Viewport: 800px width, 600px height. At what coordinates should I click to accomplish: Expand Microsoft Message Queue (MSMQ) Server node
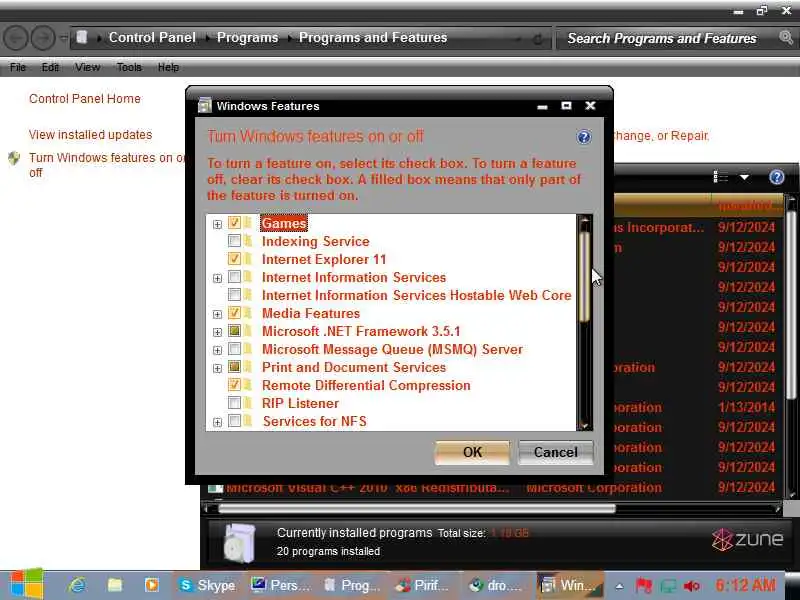[217, 351]
